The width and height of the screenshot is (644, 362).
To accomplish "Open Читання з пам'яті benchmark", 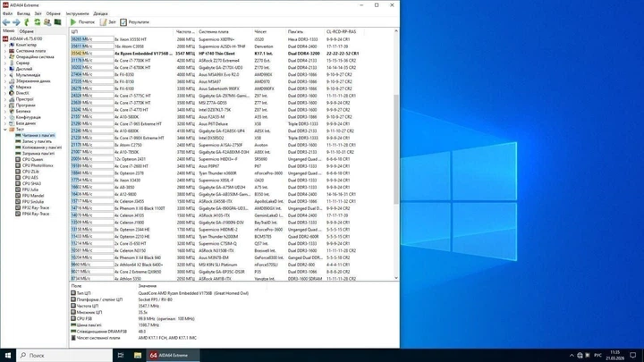I will click(38, 136).
